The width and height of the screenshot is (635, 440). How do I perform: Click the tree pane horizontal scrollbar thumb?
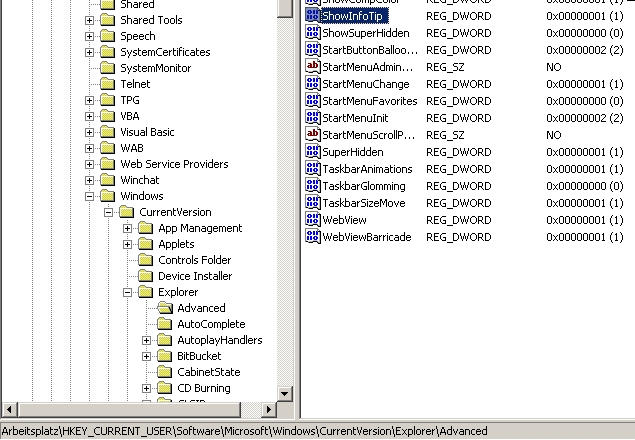[129, 409]
